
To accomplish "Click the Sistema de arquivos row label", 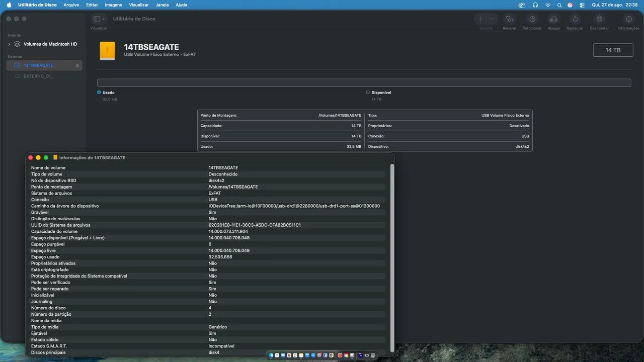I will point(51,193).
